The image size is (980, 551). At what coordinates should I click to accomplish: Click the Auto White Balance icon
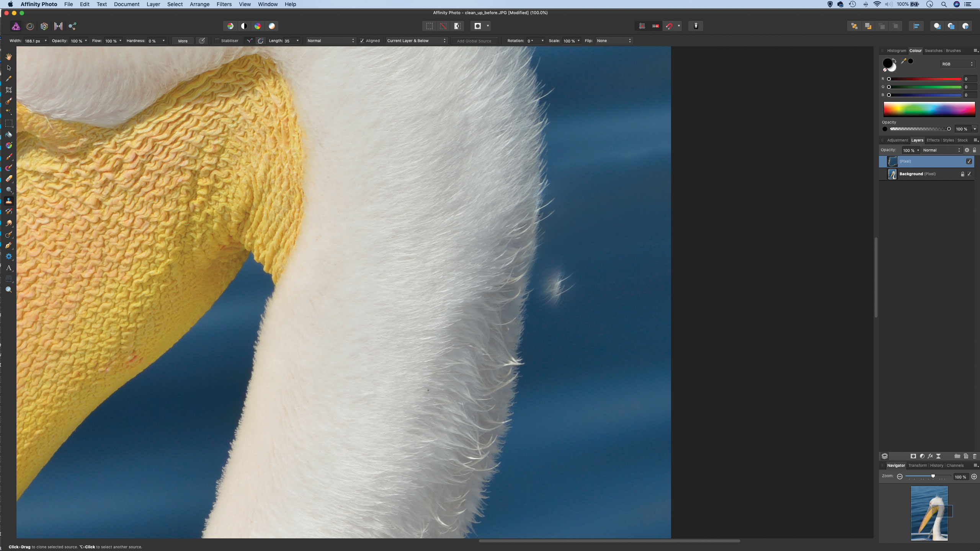coord(272,26)
